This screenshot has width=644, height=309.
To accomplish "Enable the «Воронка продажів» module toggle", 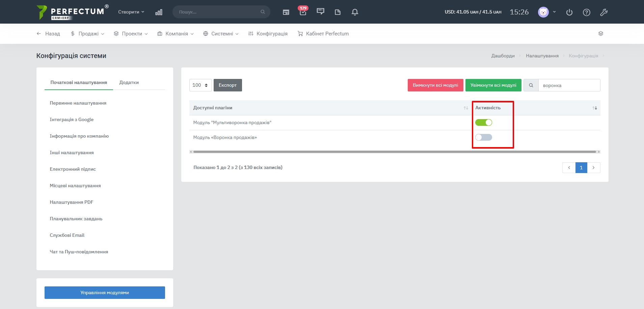I will (x=483, y=137).
